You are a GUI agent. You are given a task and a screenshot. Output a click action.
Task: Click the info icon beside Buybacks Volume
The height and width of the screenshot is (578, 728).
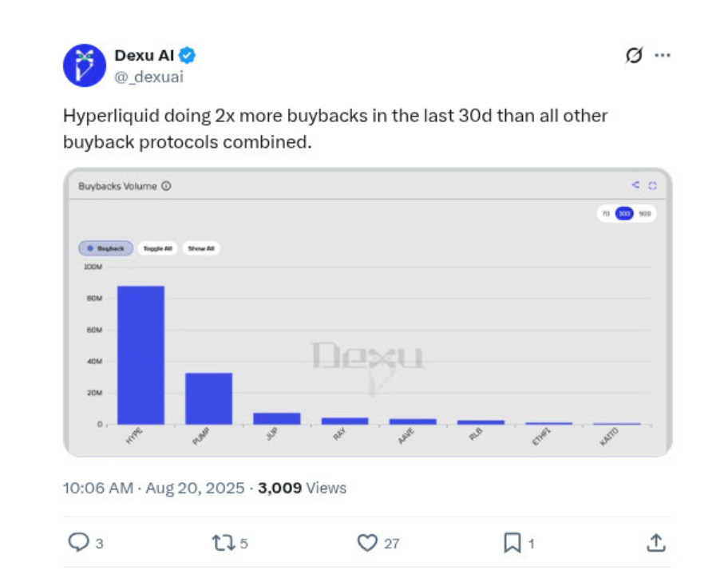(x=166, y=186)
